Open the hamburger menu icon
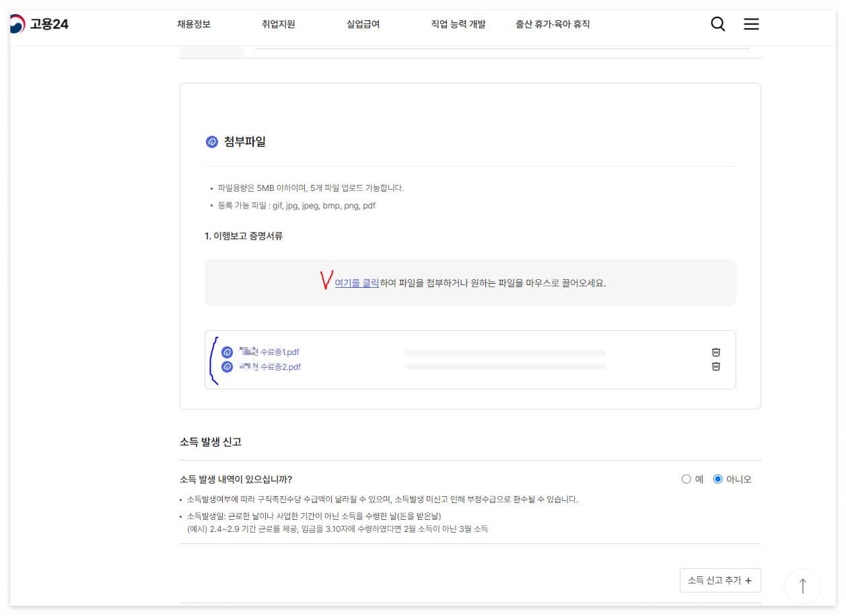Screen dimensions: 846x616 (x=750, y=24)
